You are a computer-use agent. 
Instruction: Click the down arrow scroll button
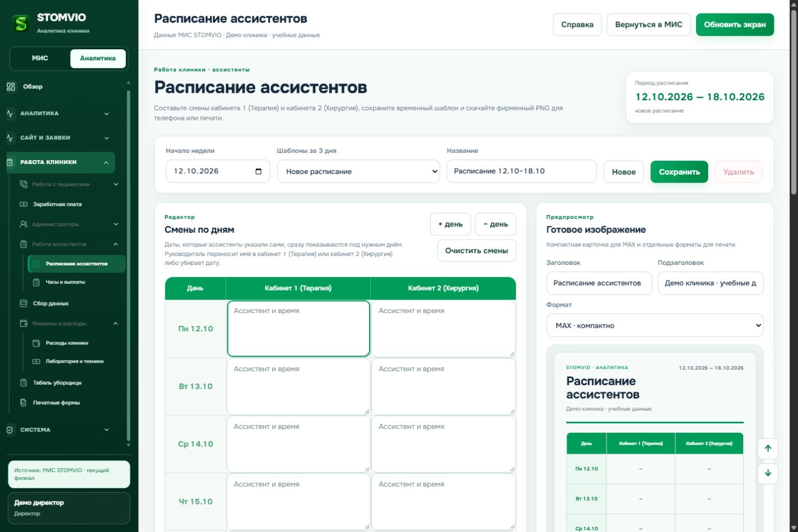(x=768, y=473)
